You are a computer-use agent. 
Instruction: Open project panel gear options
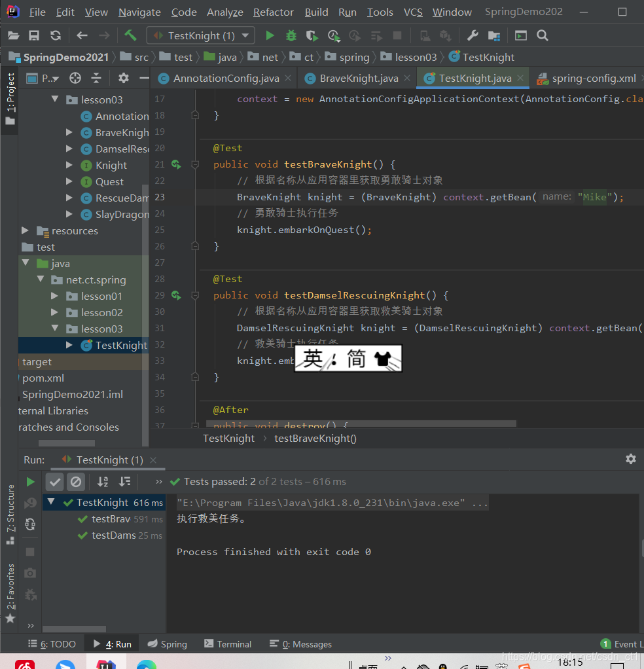(124, 78)
